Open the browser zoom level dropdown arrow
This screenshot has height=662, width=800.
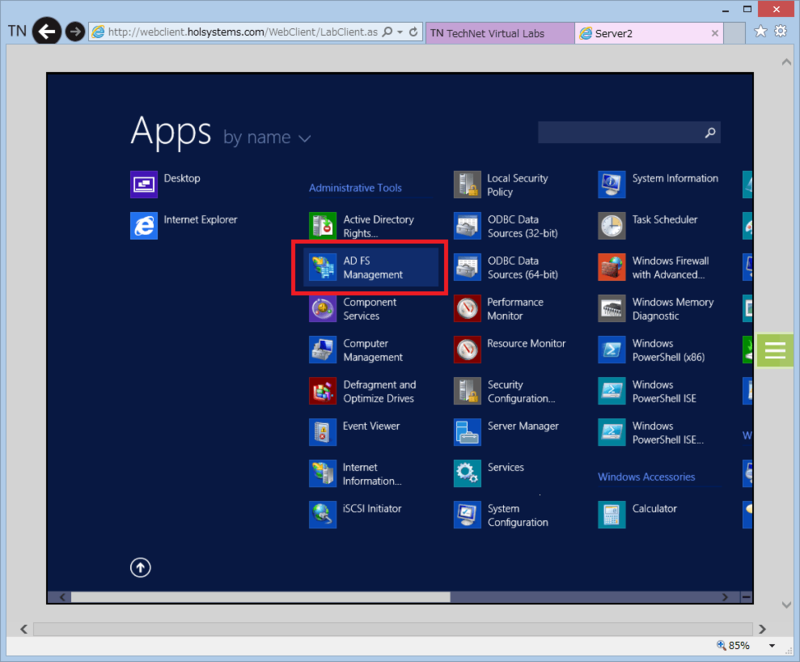772,646
